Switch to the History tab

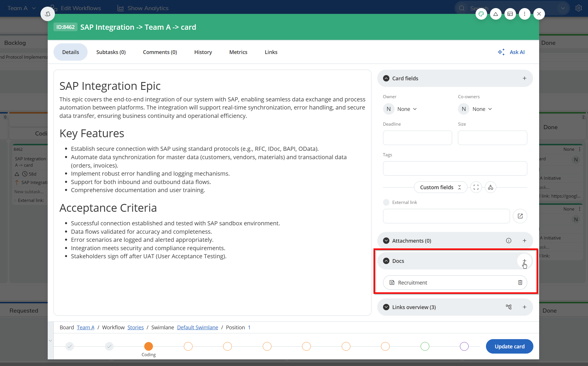[x=203, y=52]
